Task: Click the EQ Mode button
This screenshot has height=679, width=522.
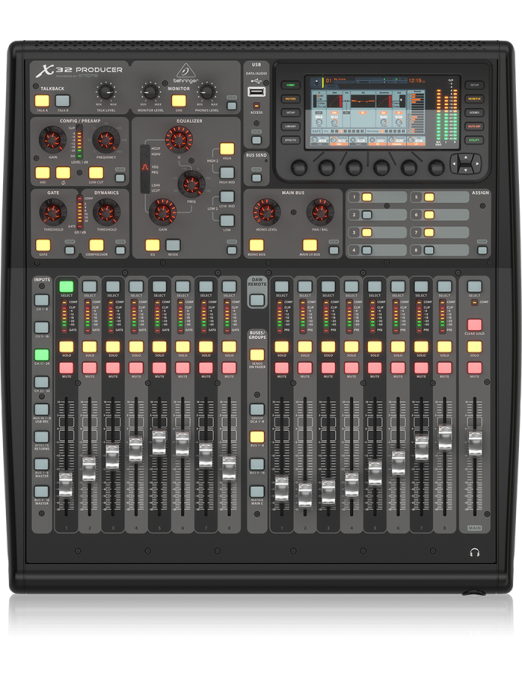Action: (x=173, y=245)
